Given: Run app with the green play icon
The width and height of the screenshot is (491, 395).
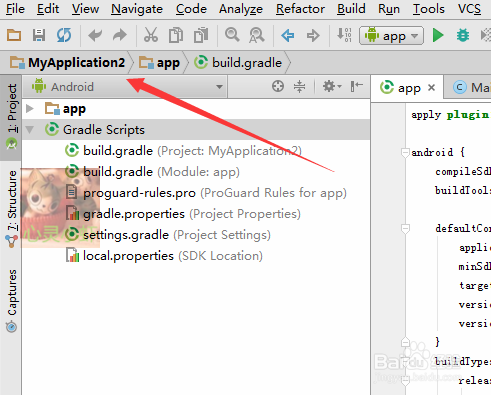Looking at the screenshot, I should point(438,35).
